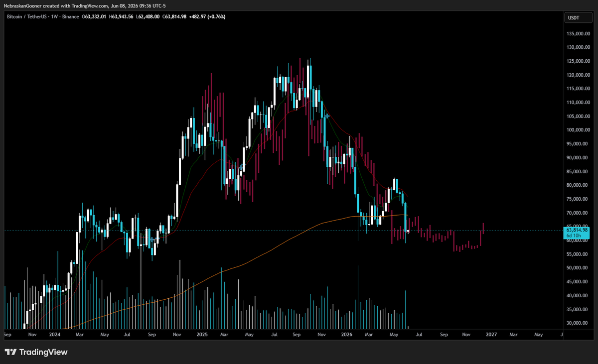
Task: Click the 2025 time axis label
Action: [201, 335]
